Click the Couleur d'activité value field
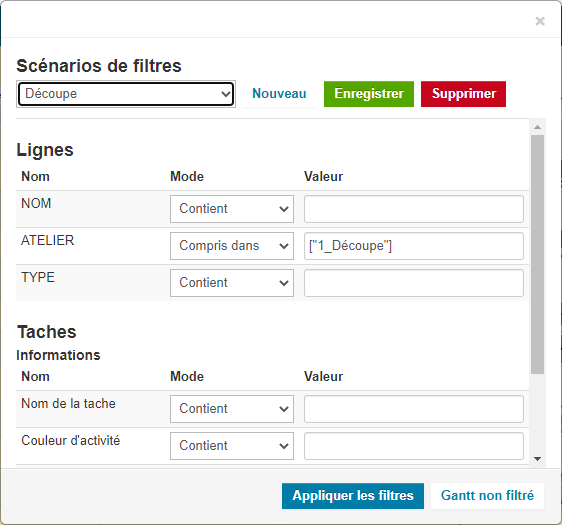Screen dimensions: 562x525 pyautogui.click(x=414, y=446)
